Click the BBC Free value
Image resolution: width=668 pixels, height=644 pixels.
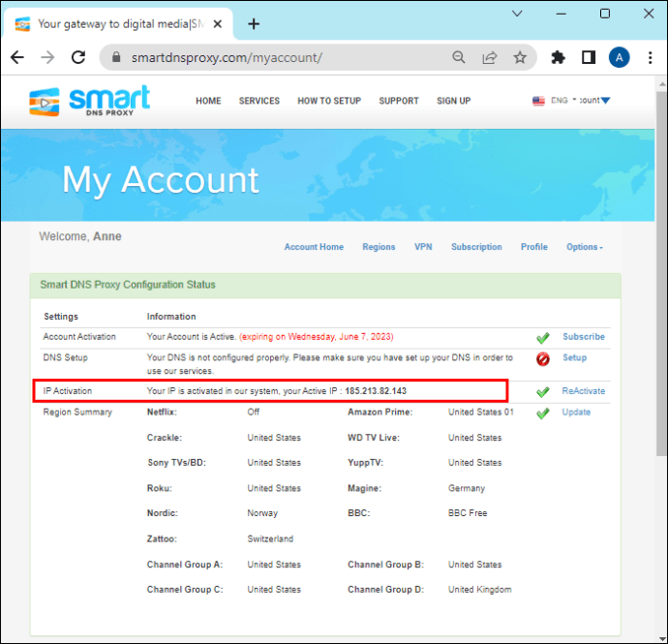468,513
